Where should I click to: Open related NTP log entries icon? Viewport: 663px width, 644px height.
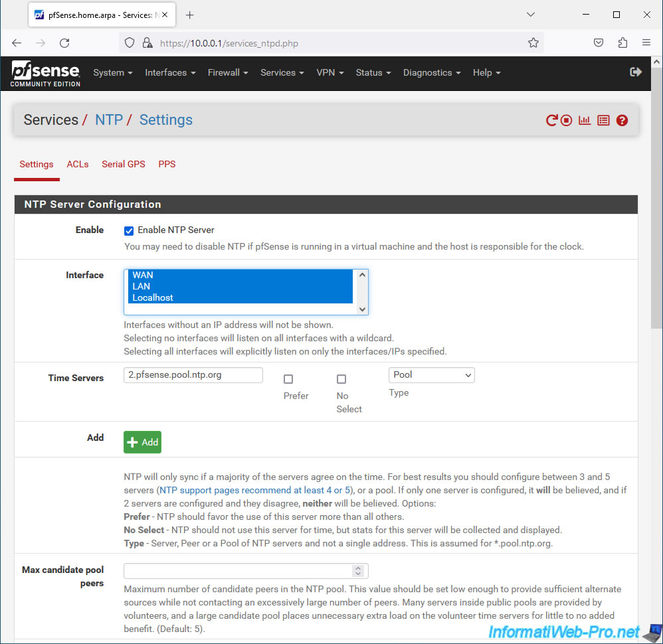click(x=603, y=120)
